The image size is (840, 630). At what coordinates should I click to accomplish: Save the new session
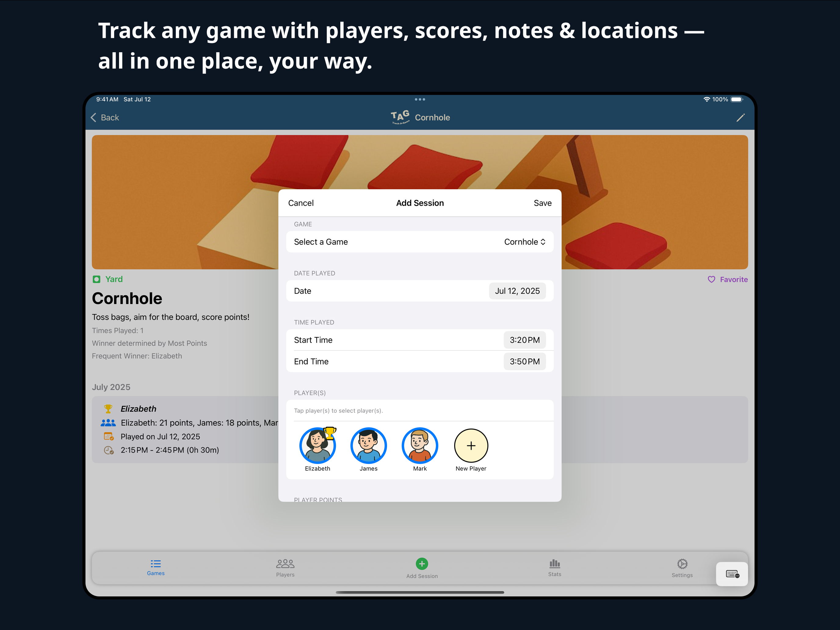(x=542, y=203)
